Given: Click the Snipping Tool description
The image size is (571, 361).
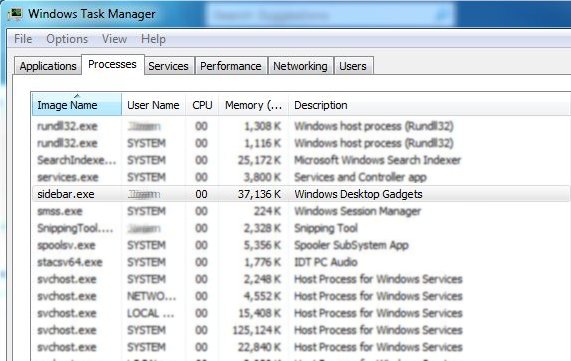Looking at the screenshot, I should [x=326, y=228].
